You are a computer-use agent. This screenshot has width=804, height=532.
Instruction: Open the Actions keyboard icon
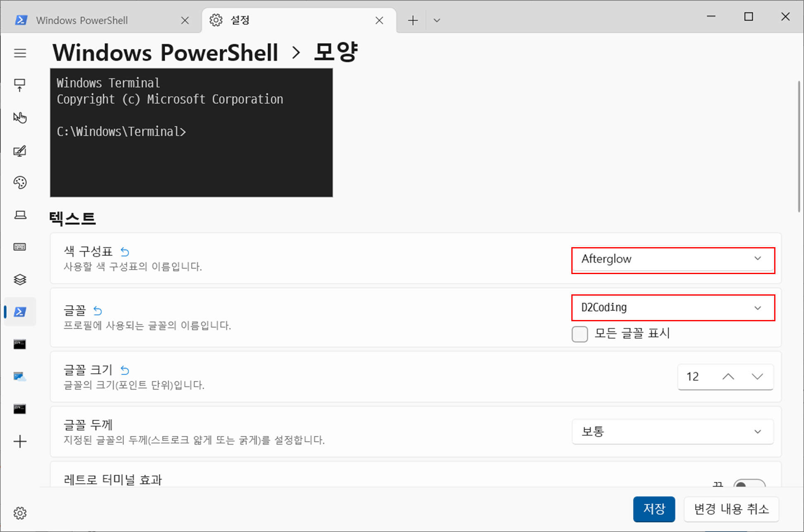point(20,247)
